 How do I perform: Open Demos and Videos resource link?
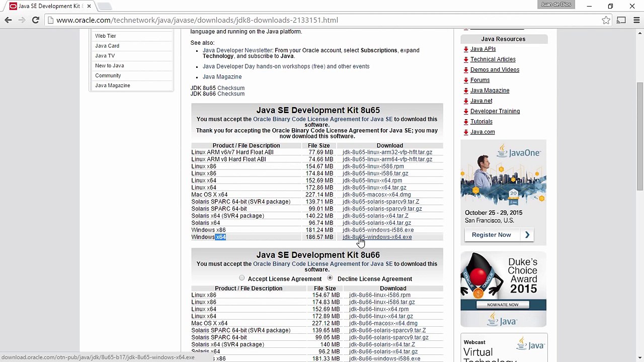point(495,70)
